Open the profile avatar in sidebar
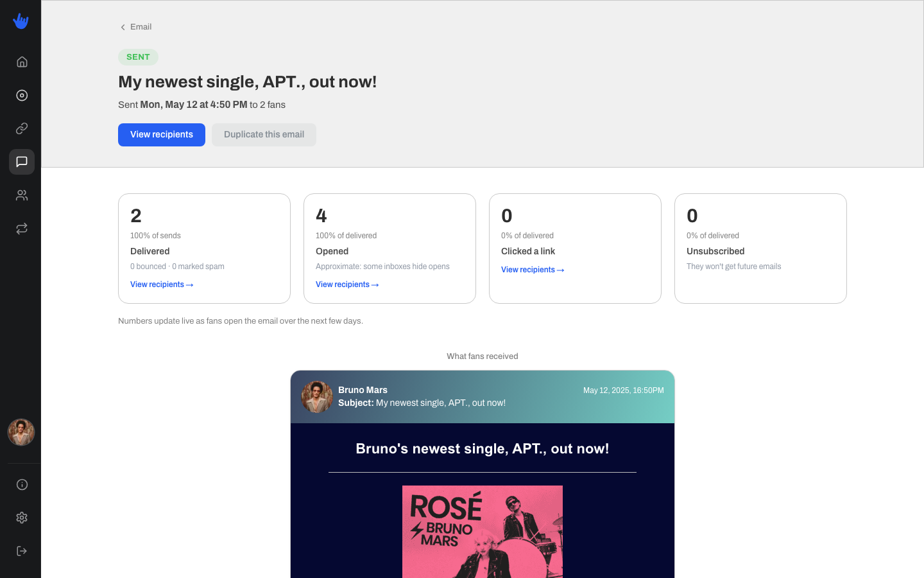Viewport: 924px width, 578px height. [x=21, y=432]
